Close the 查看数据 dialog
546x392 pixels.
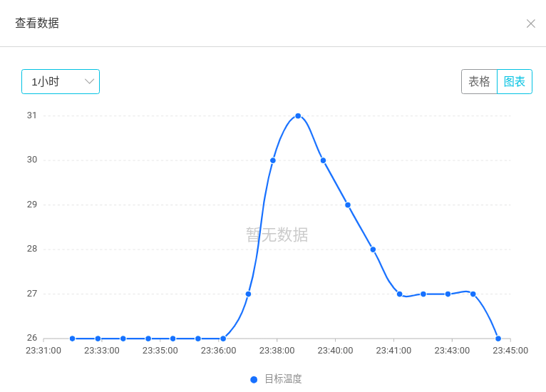tap(531, 24)
